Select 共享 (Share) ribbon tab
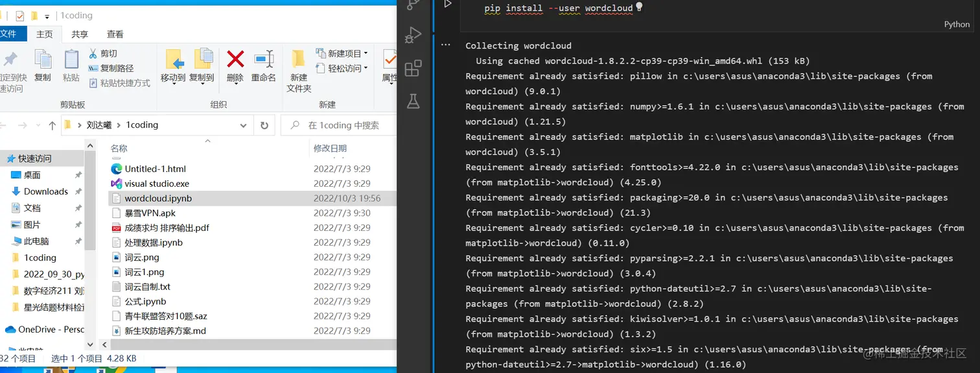Viewport: 980px width, 373px height. tap(80, 34)
